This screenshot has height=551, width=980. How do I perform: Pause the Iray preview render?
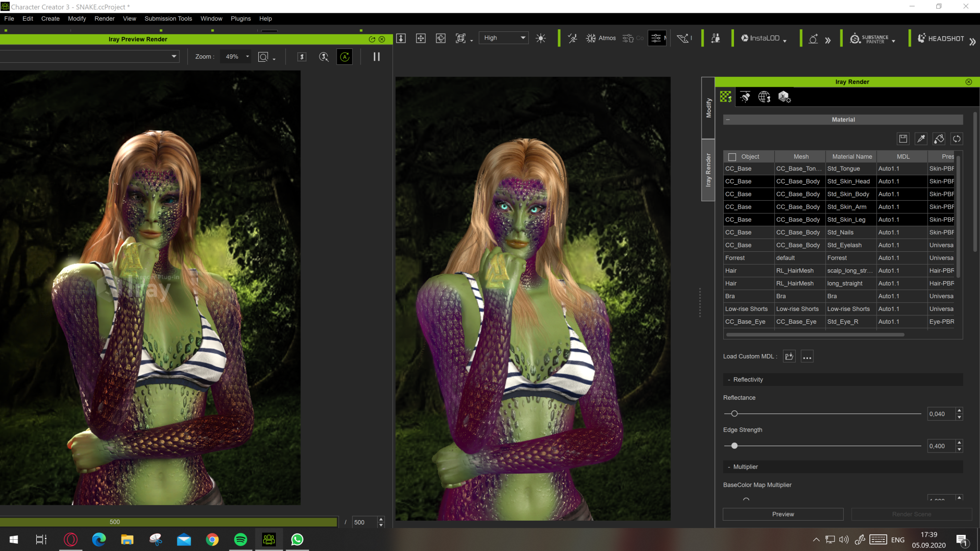(376, 57)
